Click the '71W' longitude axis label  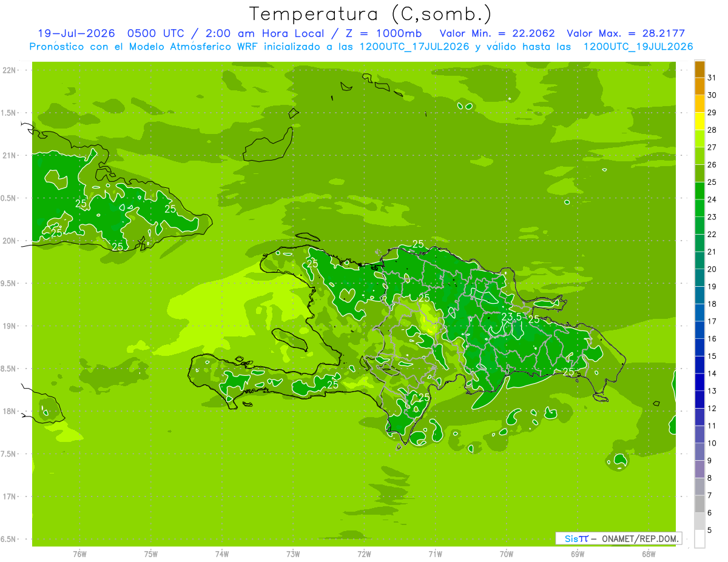(435, 554)
